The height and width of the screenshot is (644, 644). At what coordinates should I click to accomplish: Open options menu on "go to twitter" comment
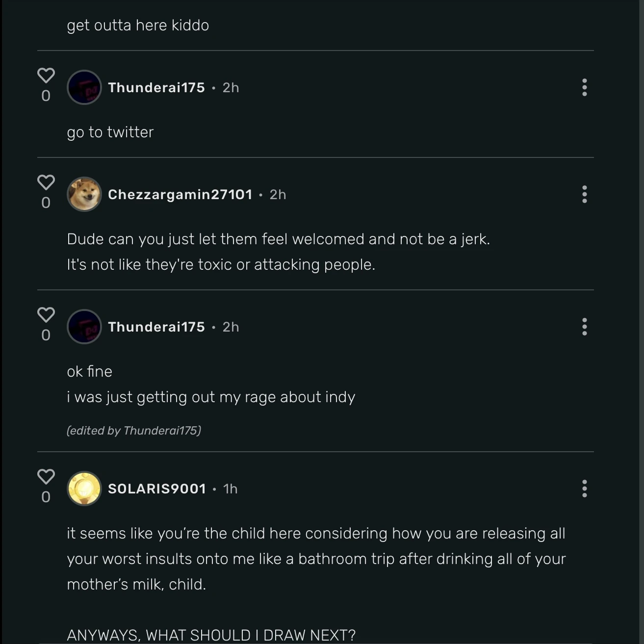584,87
